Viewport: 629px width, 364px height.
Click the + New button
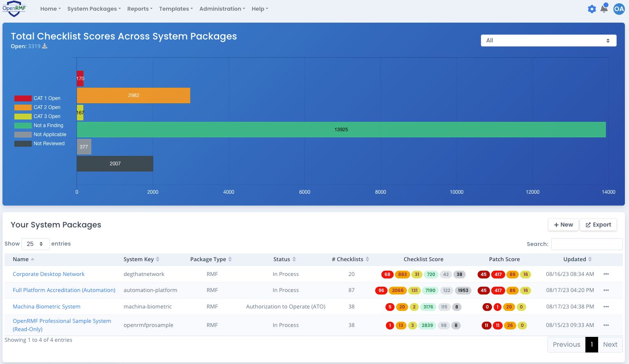click(563, 225)
